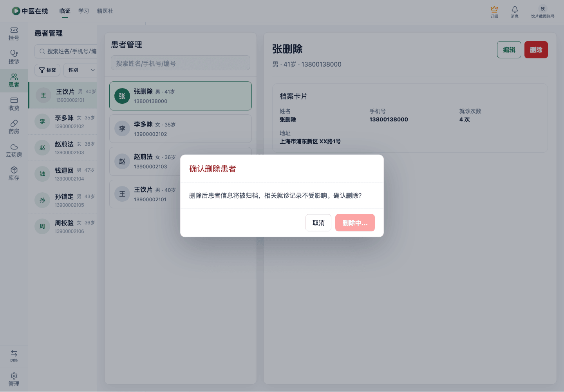Click the 周 avatar of 周校验
564x392 pixels.
tap(42, 226)
